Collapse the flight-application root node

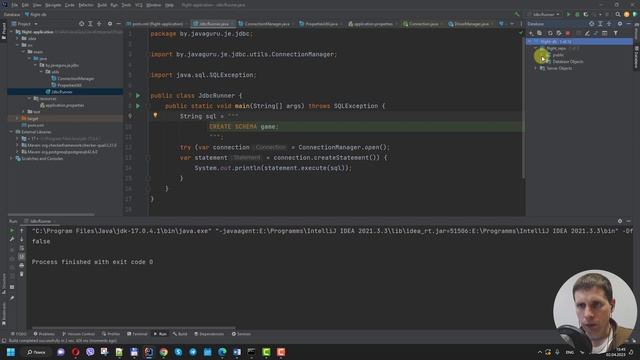11,32
